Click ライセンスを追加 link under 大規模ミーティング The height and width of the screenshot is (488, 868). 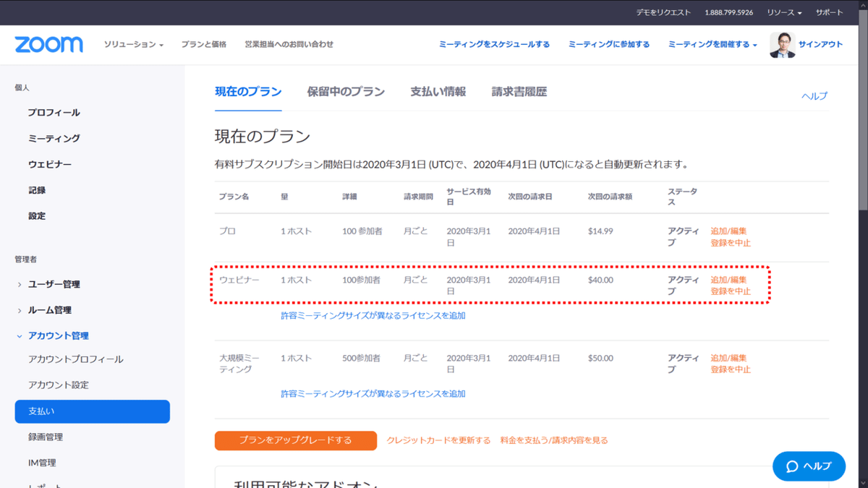(373, 394)
